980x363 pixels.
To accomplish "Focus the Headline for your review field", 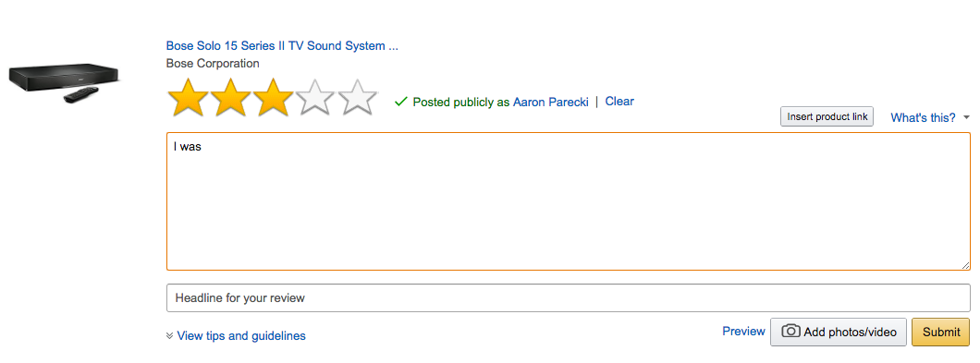I will click(569, 298).
